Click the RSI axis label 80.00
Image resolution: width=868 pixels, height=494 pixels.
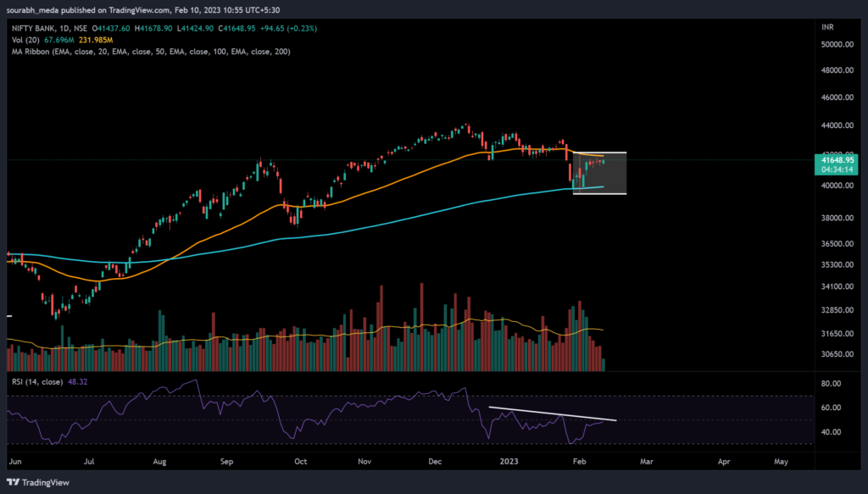click(x=832, y=383)
